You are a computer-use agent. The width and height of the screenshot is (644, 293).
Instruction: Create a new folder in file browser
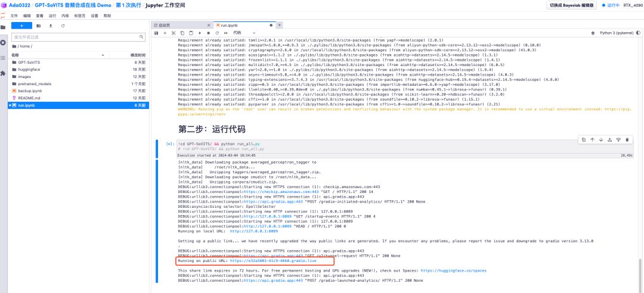point(39,26)
